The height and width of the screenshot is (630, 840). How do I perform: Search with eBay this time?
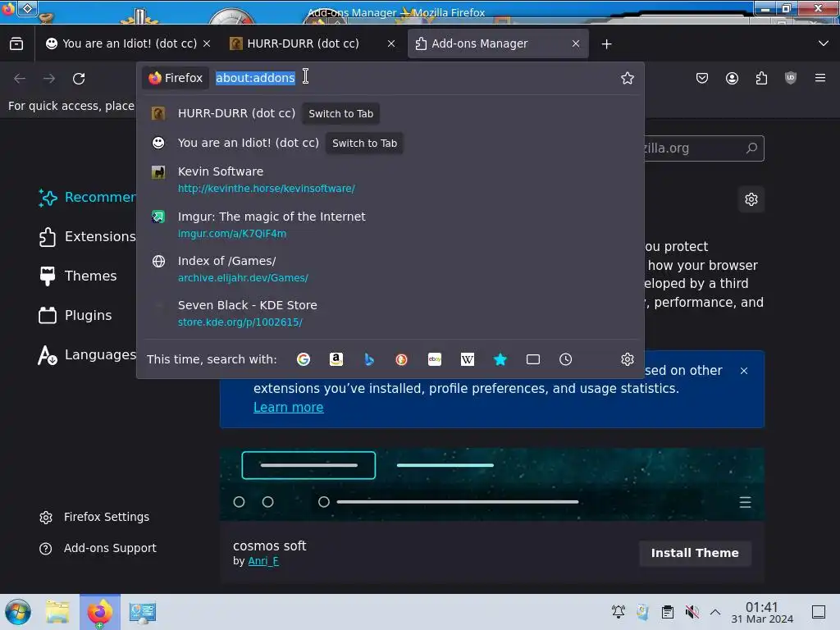coord(435,359)
